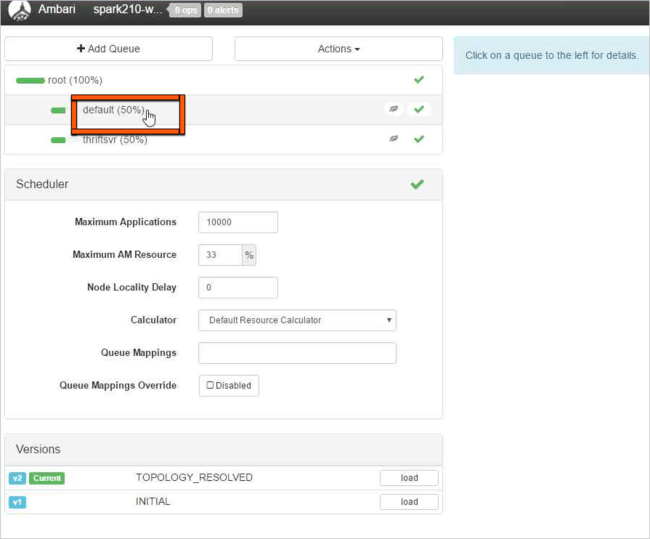The height and width of the screenshot is (539, 650).
Task: Select the thriftsvr (50%) queue
Action: point(115,140)
